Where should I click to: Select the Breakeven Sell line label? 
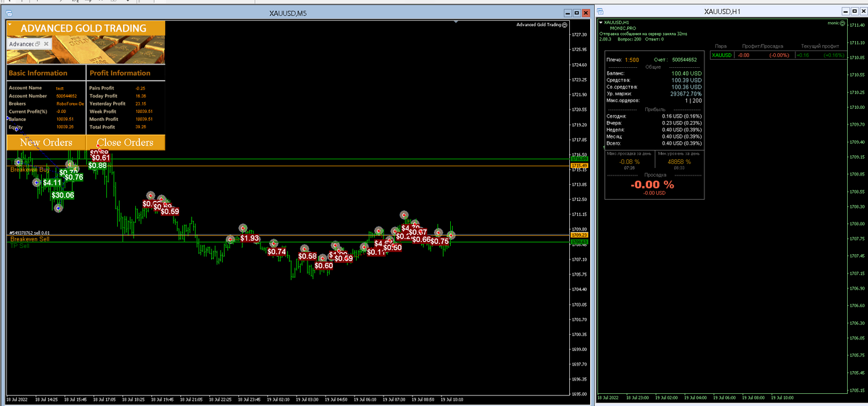[30, 239]
